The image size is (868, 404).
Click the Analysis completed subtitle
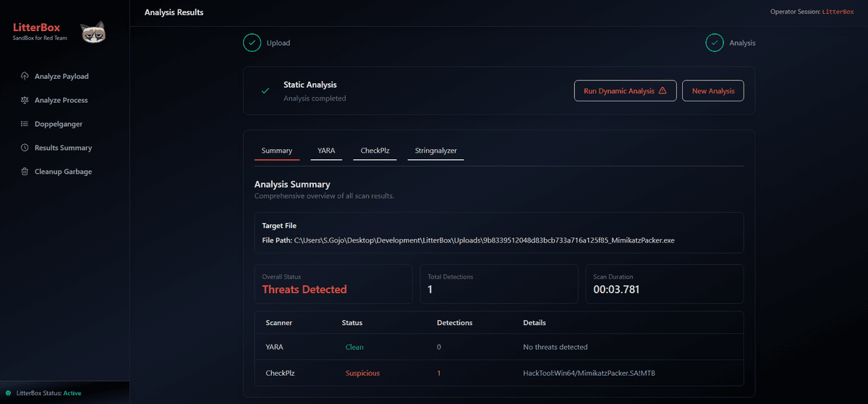click(315, 98)
